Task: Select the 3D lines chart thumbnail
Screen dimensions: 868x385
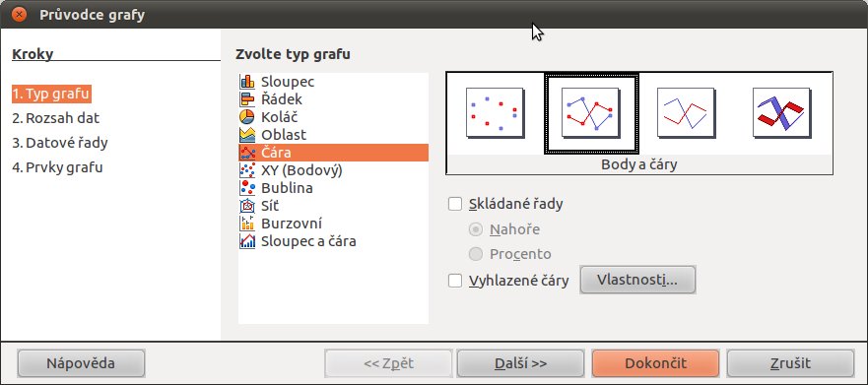Action: [782, 113]
